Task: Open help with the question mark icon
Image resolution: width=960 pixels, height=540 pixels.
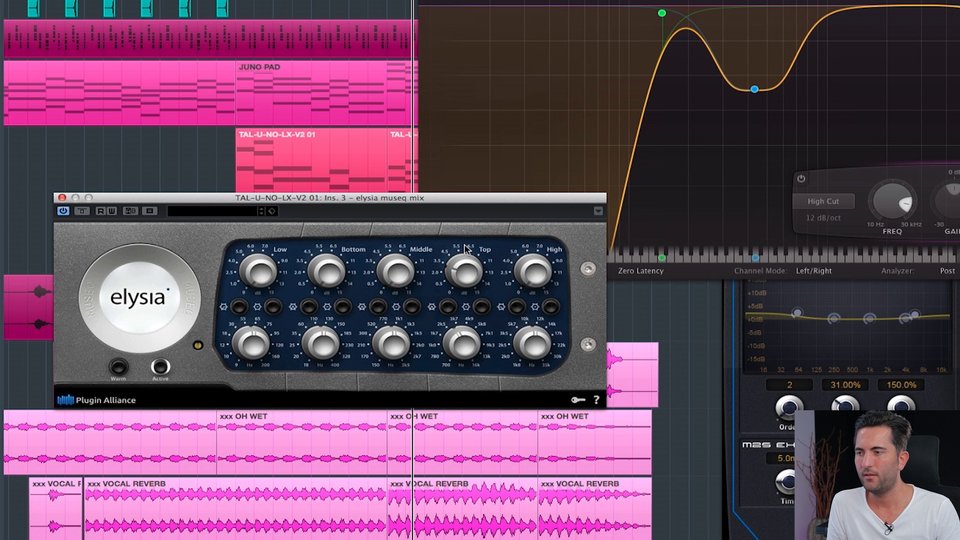Action: click(596, 400)
